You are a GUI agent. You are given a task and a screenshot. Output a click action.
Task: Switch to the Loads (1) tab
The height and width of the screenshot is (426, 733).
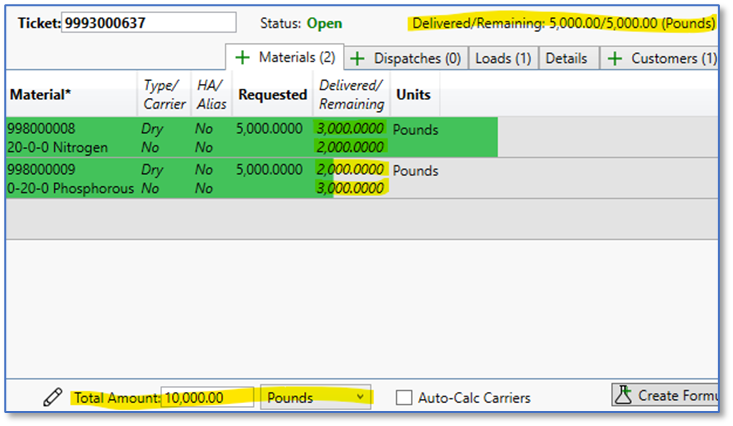(502, 59)
